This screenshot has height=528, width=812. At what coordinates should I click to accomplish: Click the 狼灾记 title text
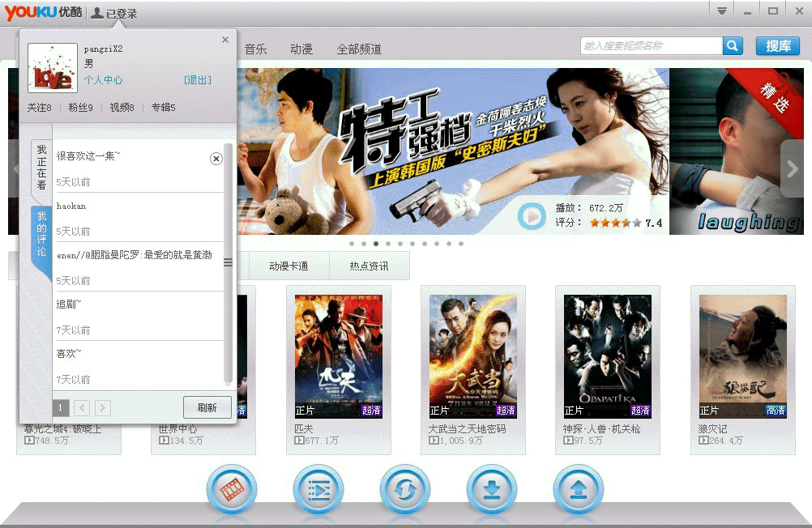point(712,428)
